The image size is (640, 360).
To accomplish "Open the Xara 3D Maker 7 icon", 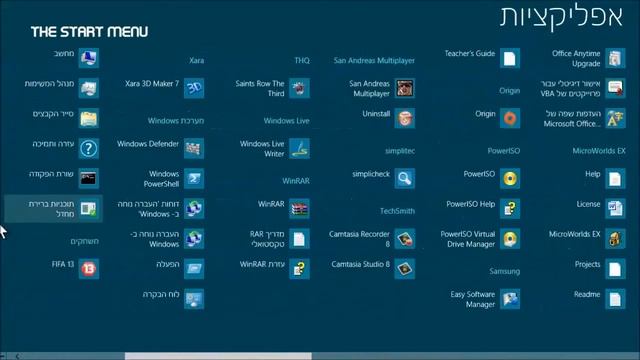I will [194, 88].
